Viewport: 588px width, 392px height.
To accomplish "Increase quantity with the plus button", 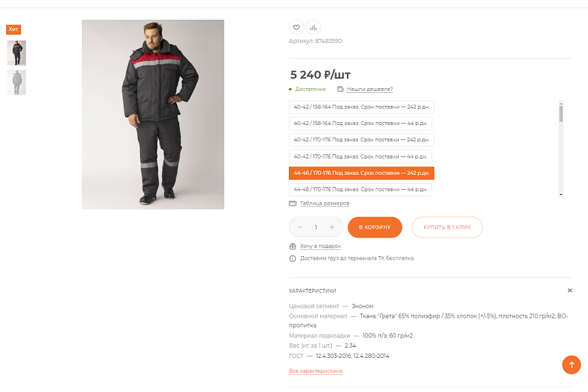I will tap(331, 227).
